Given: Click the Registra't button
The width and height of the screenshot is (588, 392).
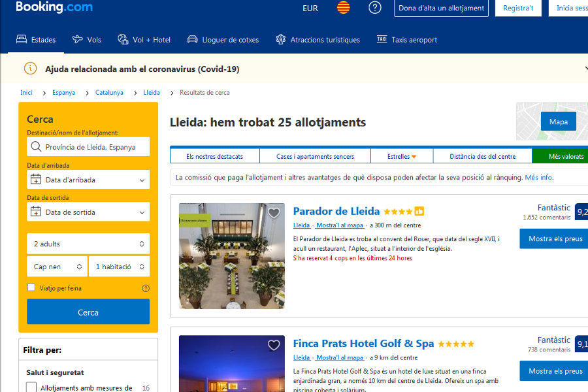Looking at the screenshot, I should click(x=518, y=8).
